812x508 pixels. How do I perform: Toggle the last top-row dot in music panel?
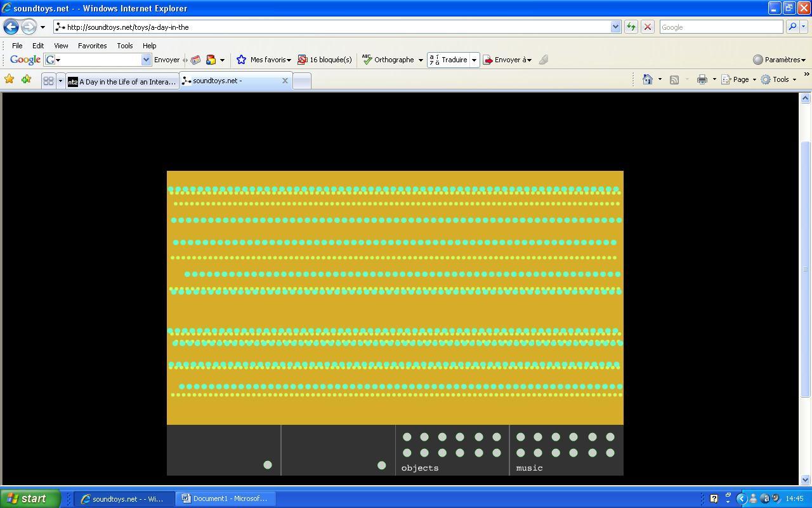click(x=610, y=437)
